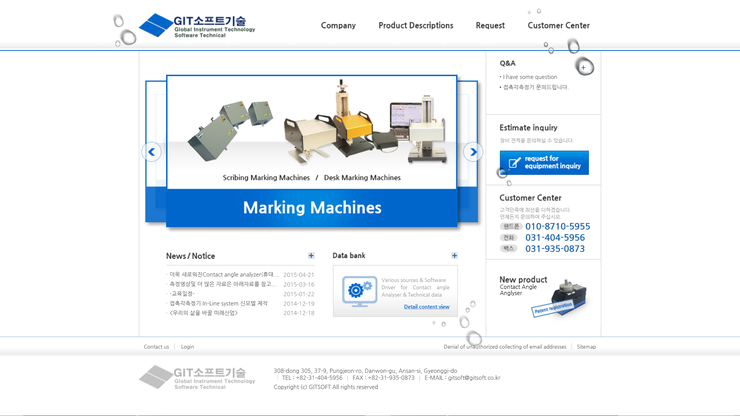740x416 pixels.
Task: Open Product Descriptions menu
Action: click(415, 25)
